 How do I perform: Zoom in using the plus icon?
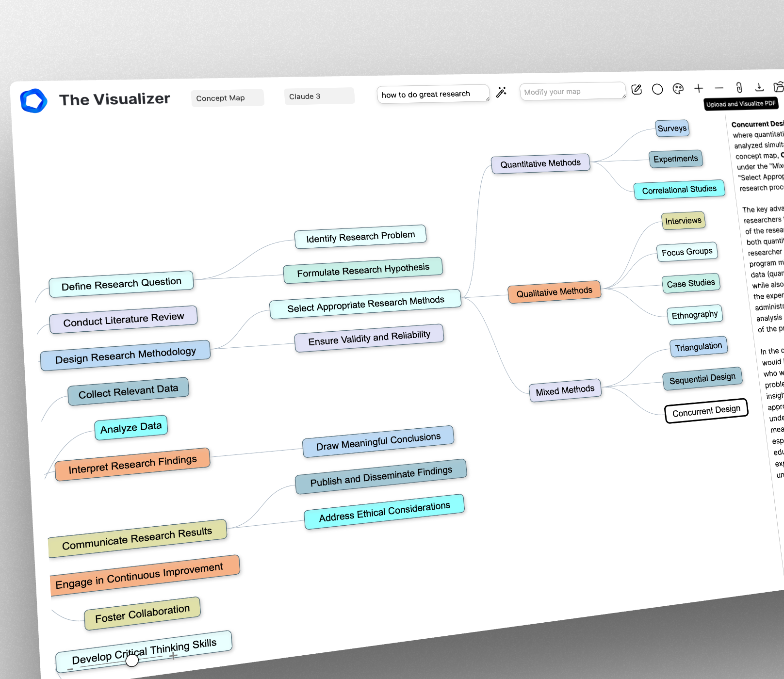[x=699, y=89]
